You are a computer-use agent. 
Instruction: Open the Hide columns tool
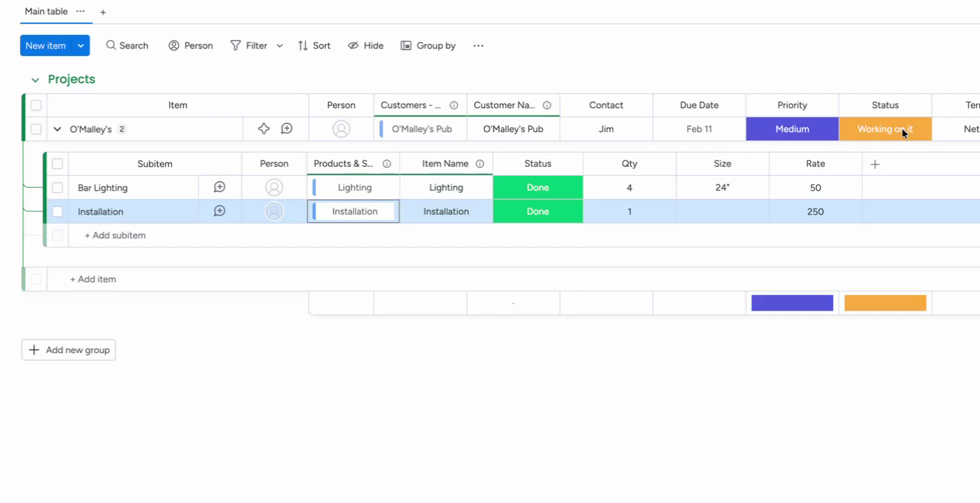point(353,45)
